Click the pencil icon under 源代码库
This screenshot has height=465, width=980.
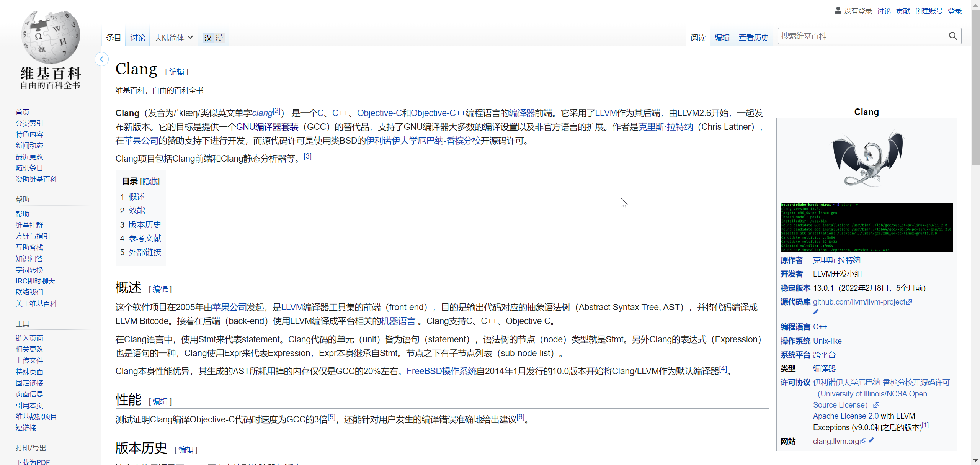(x=816, y=312)
